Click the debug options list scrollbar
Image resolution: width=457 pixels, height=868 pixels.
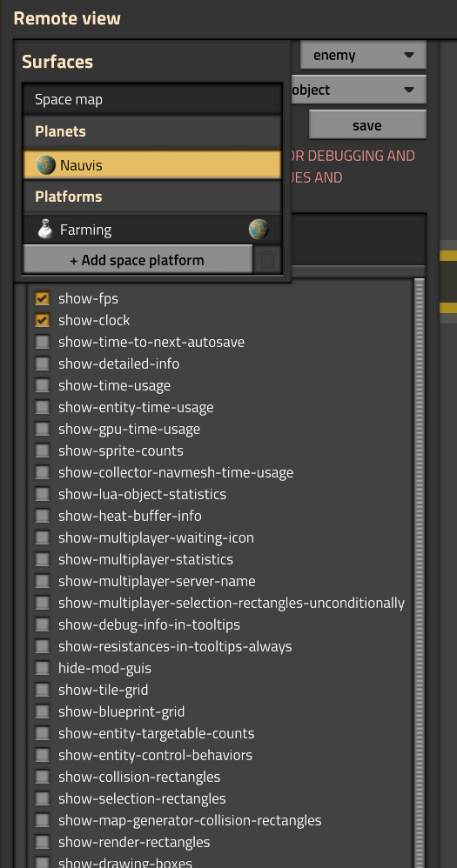coord(420,573)
